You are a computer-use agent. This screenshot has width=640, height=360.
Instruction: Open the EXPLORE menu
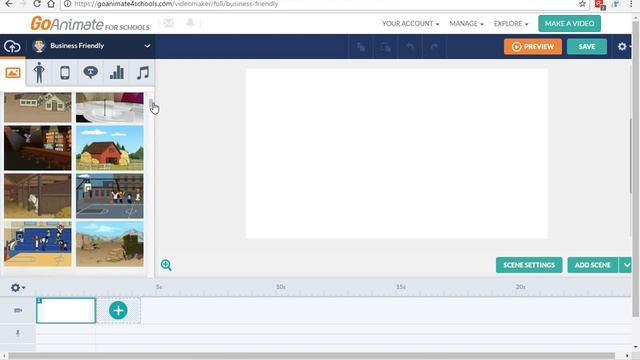coord(511,24)
